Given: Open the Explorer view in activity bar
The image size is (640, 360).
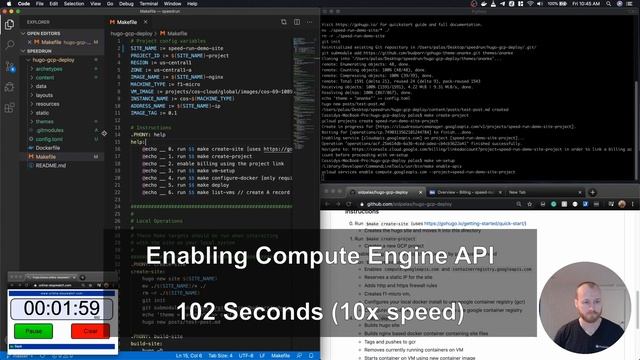Looking at the screenshot, I should point(9,24).
